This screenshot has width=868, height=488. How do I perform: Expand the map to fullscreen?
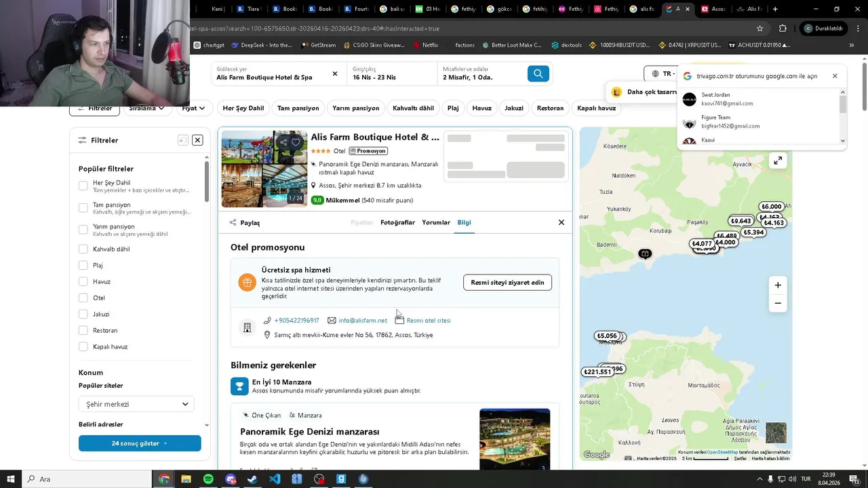pyautogui.click(x=778, y=161)
